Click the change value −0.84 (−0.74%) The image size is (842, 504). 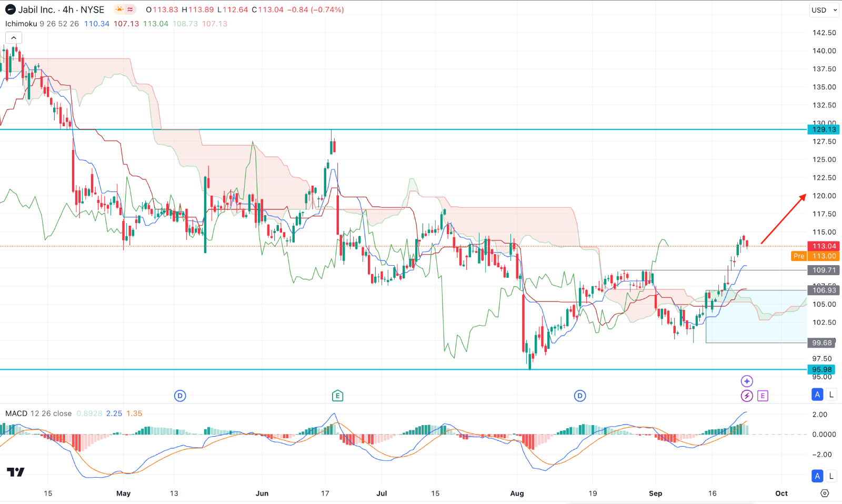pyautogui.click(x=315, y=9)
